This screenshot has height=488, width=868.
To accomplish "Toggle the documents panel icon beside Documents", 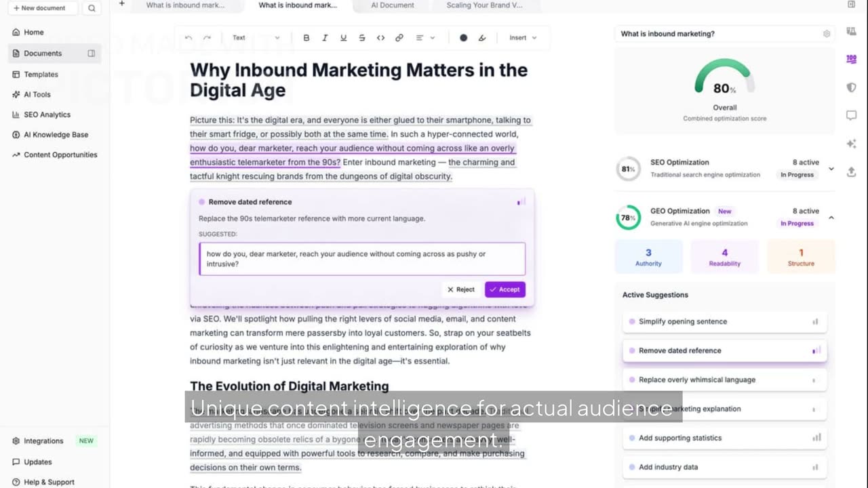I will [x=92, y=53].
